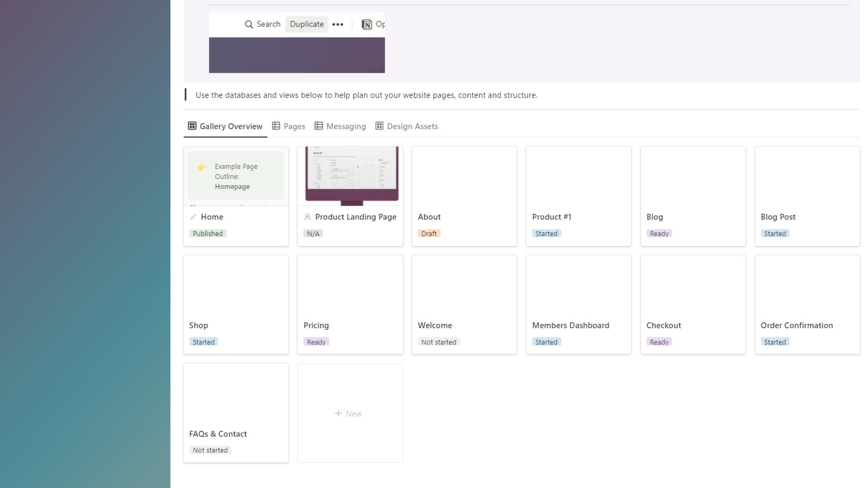Click the table icon beside Design Assets
Image resolution: width=868 pixels, height=488 pixels.
(379, 126)
